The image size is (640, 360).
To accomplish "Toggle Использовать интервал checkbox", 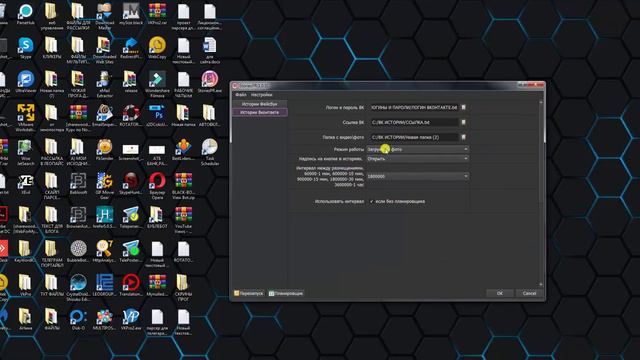I will coord(371,201).
